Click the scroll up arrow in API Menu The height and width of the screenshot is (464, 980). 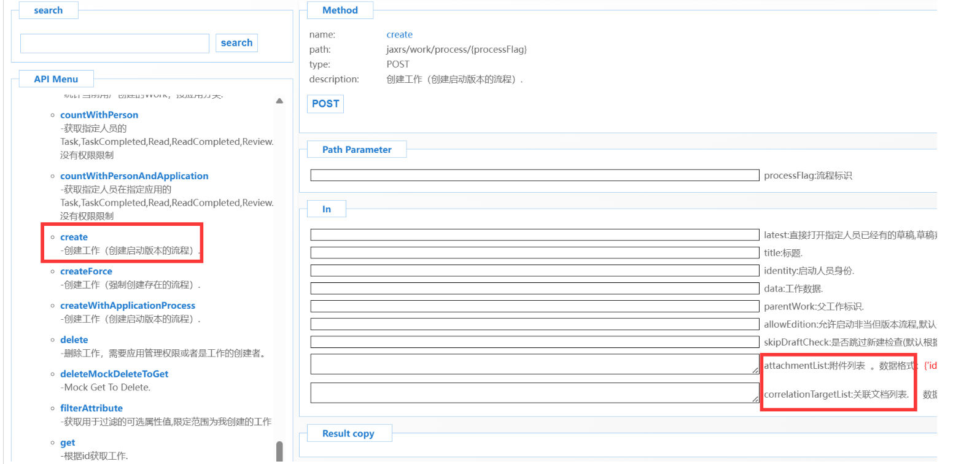coord(279,101)
